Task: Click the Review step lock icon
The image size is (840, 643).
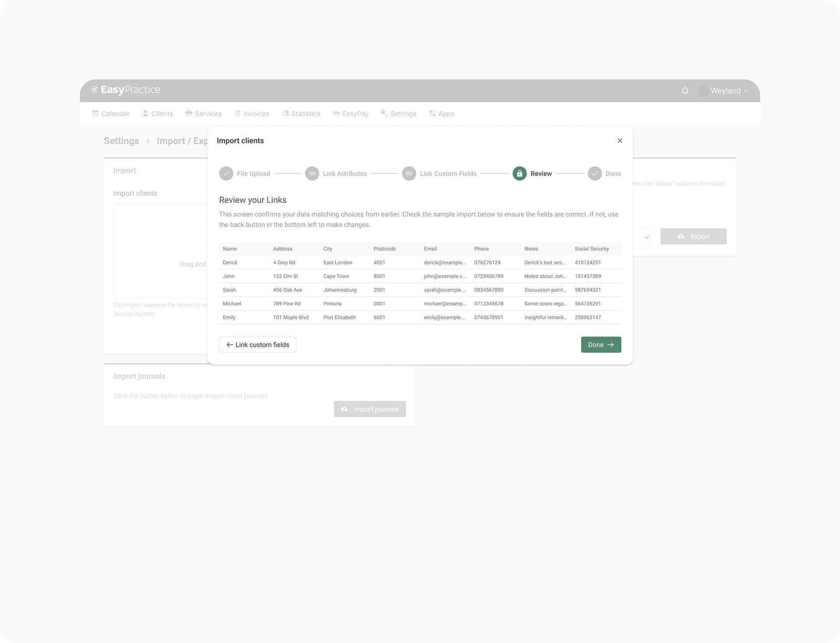Action: pos(519,174)
